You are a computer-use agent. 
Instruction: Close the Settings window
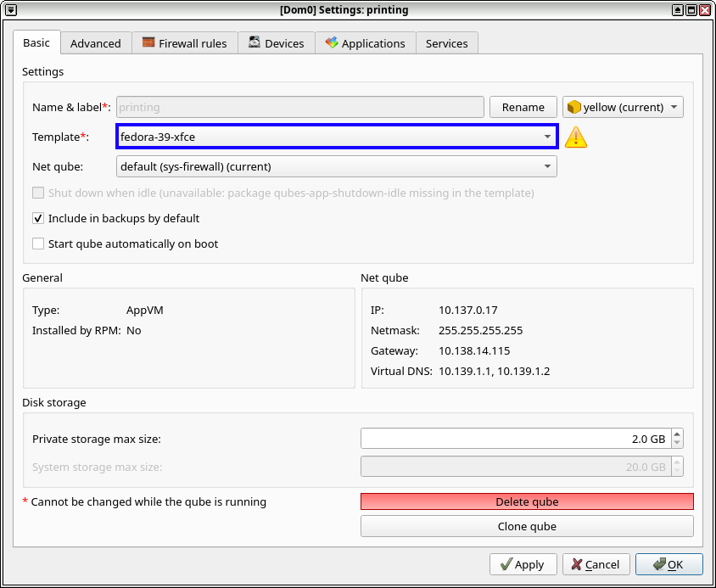[705, 9]
